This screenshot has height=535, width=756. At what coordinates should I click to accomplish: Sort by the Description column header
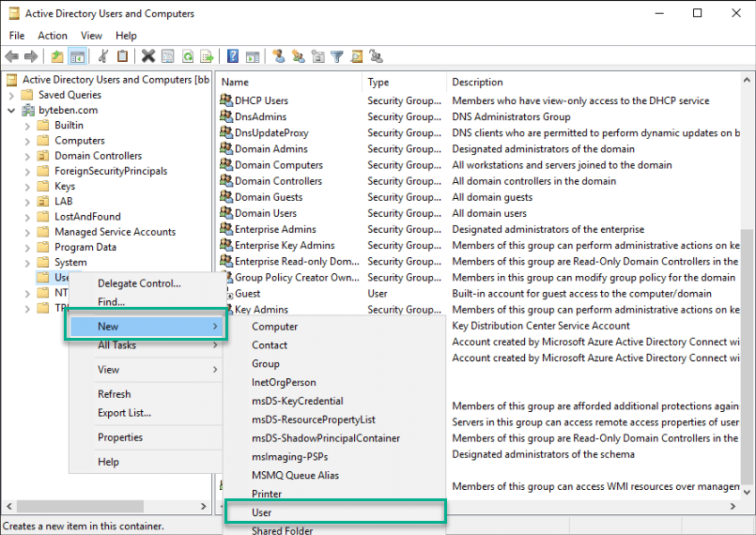click(594, 83)
